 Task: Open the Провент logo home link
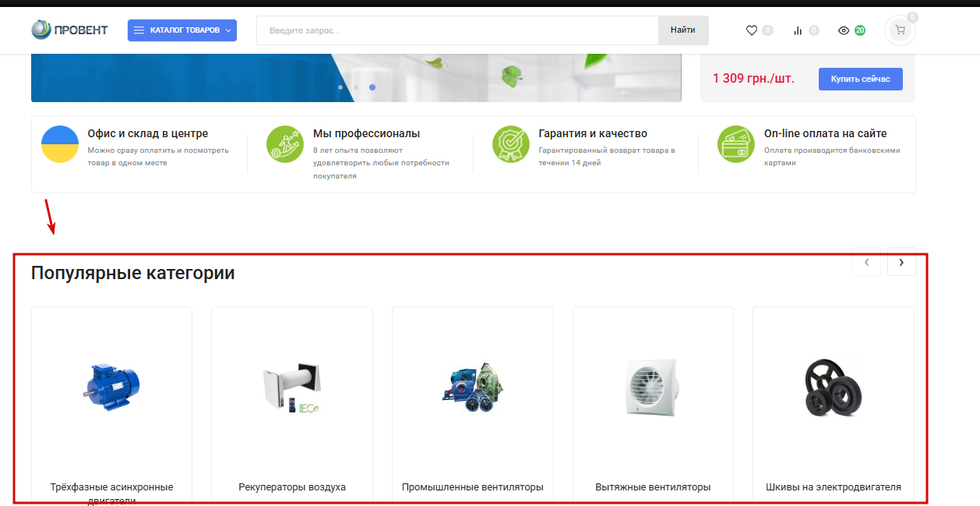[x=69, y=30]
